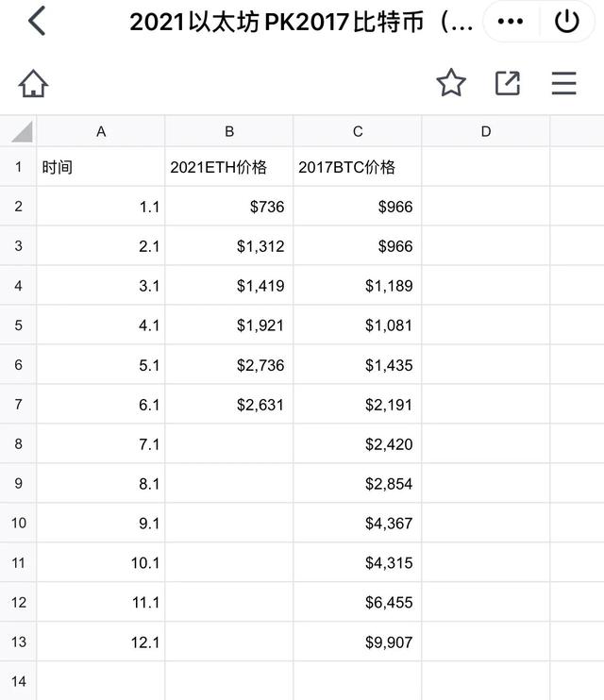Go to home via the house icon
The height and width of the screenshot is (700, 604).
click(33, 83)
